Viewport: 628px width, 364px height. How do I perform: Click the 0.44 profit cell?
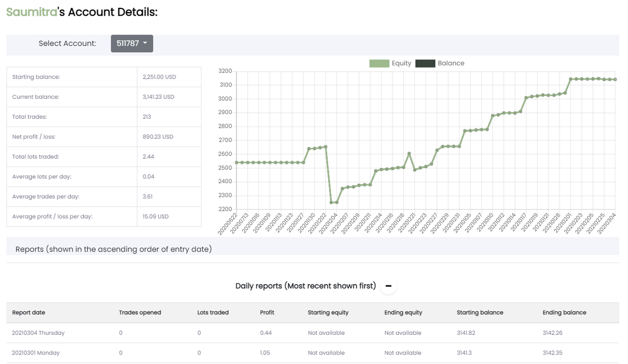click(x=266, y=333)
